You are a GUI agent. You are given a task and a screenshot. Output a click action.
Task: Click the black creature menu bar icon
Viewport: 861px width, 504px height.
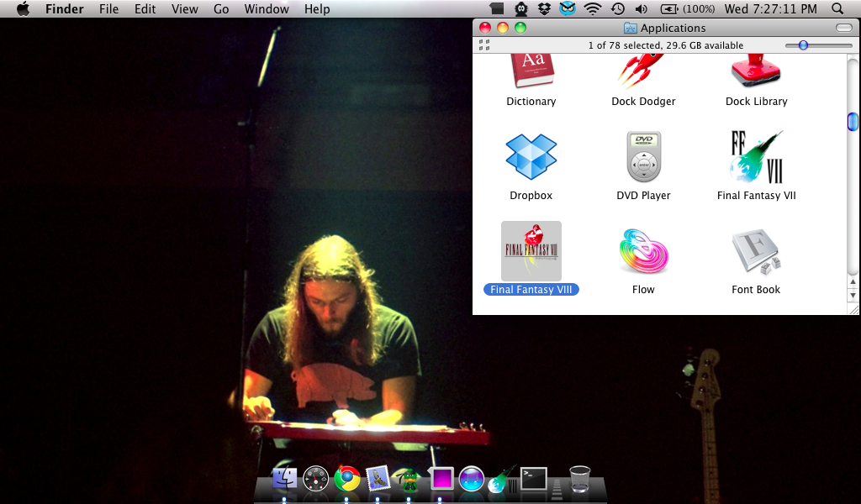click(x=521, y=8)
